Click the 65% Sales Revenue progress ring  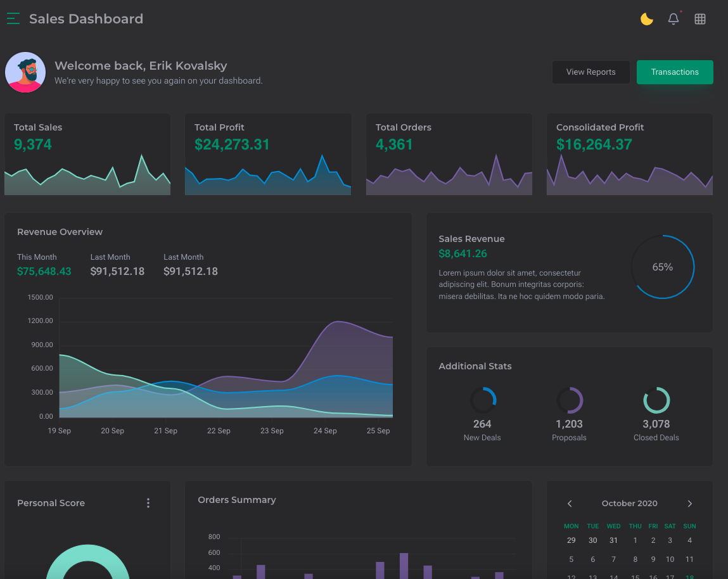[x=663, y=267]
